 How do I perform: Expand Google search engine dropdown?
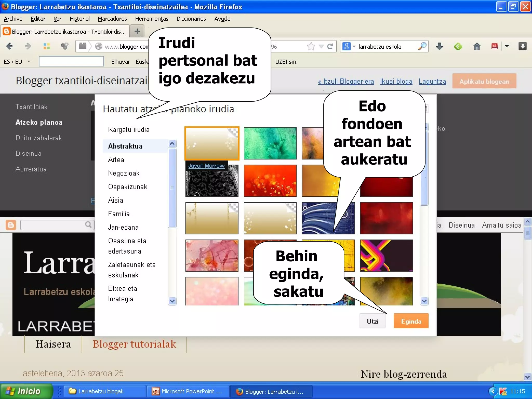(x=354, y=46)
